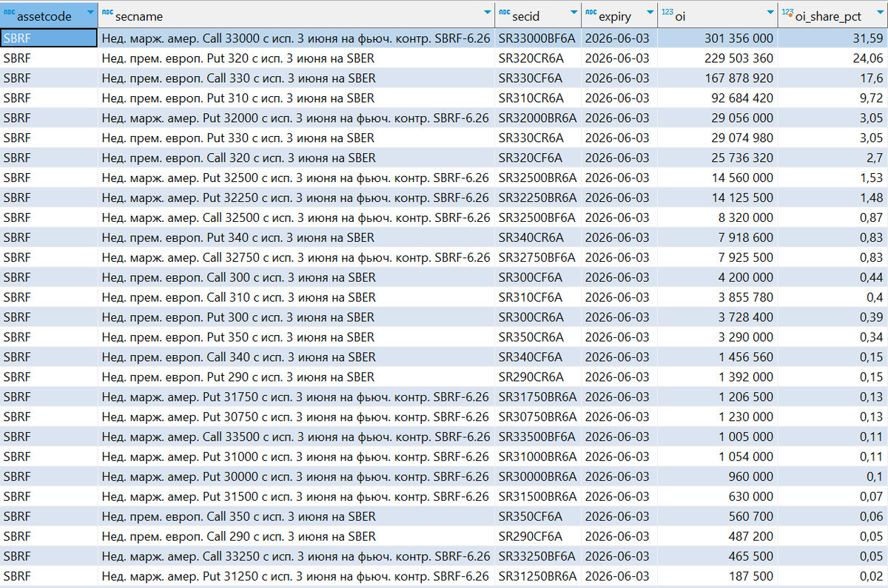Select the oi_share_pct cell 2,7
The height and width of the screenshot is (588, 888).
[x=832, y=158]
